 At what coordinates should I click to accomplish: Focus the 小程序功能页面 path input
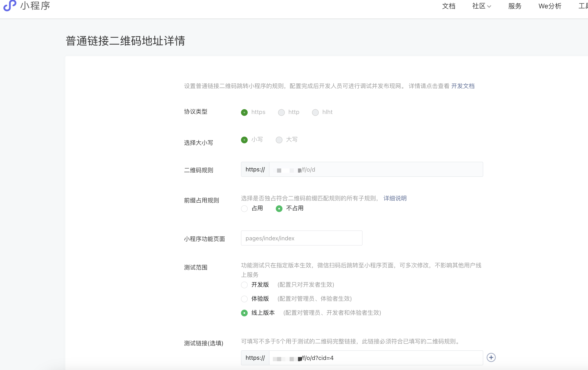pyautogui.click(x=302, y=238)
